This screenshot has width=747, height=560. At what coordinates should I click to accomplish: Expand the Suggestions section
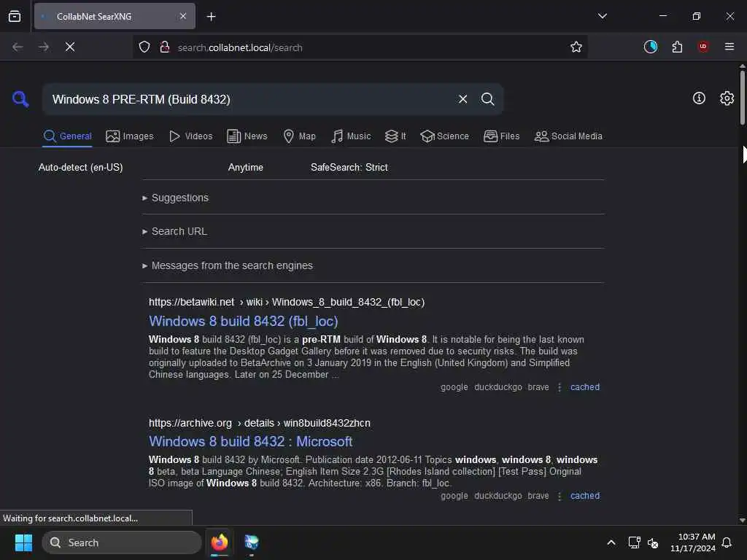pyautogui.click(x=175, y=198)
